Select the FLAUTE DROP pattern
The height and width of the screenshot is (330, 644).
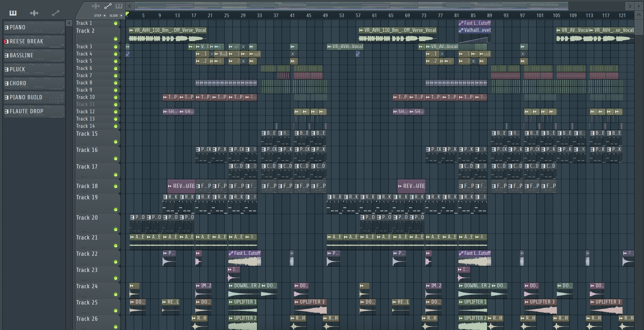[x=34, y=111]
